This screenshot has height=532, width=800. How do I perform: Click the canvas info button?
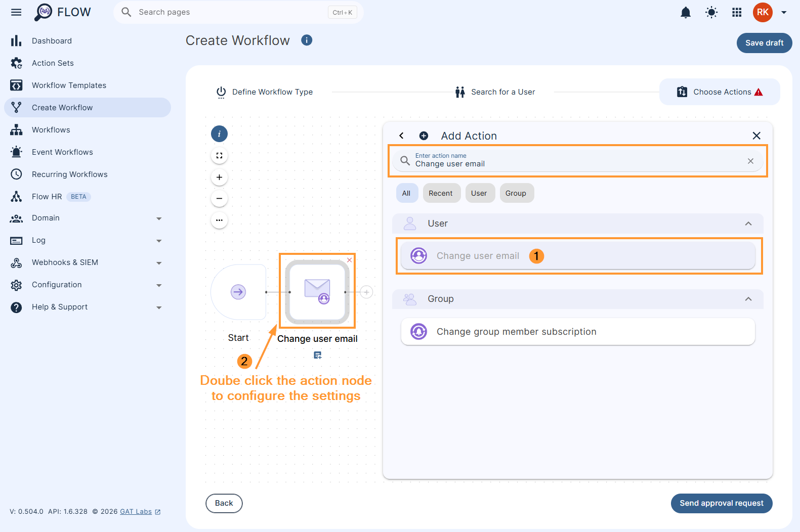219,134
